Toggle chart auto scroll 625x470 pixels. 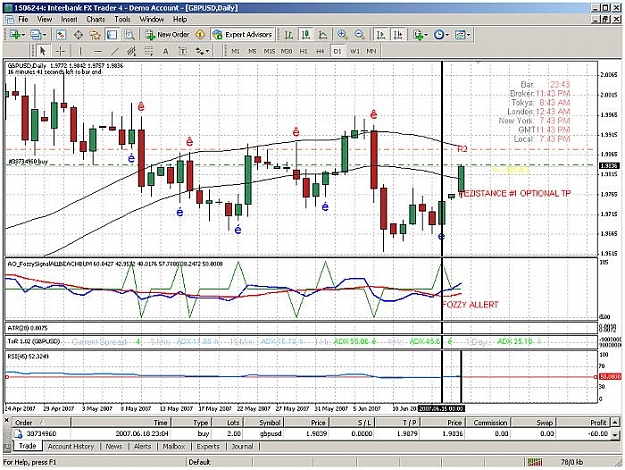[x=381, y=35]
